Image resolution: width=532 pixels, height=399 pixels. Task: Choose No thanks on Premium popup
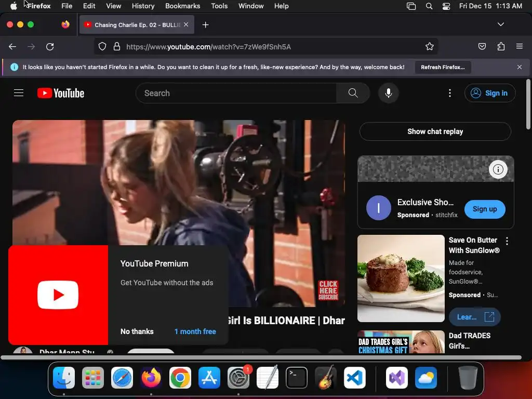tap(137, 331)
